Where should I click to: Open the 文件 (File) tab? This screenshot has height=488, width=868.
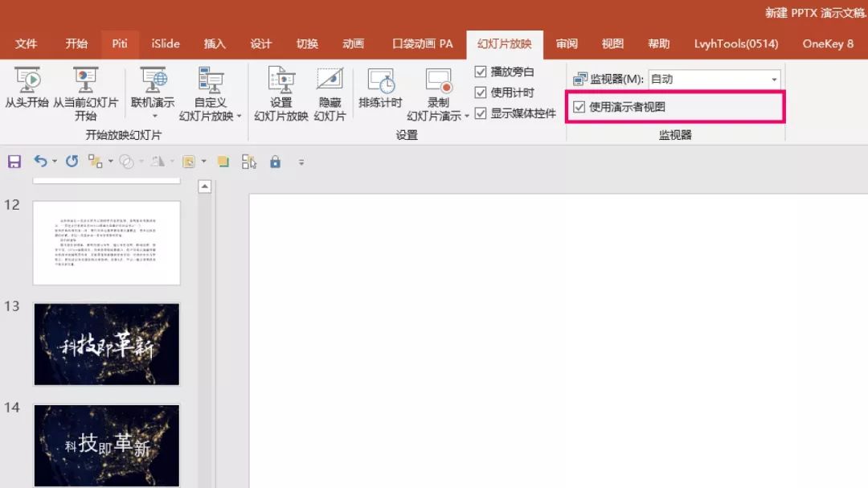pyautogui.click(x=26, y=43)
